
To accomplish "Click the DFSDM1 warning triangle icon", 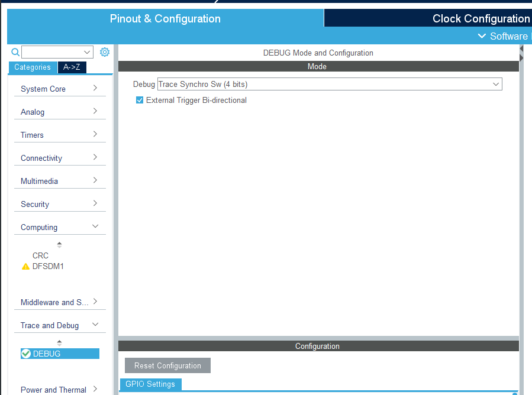I will 26,267.
